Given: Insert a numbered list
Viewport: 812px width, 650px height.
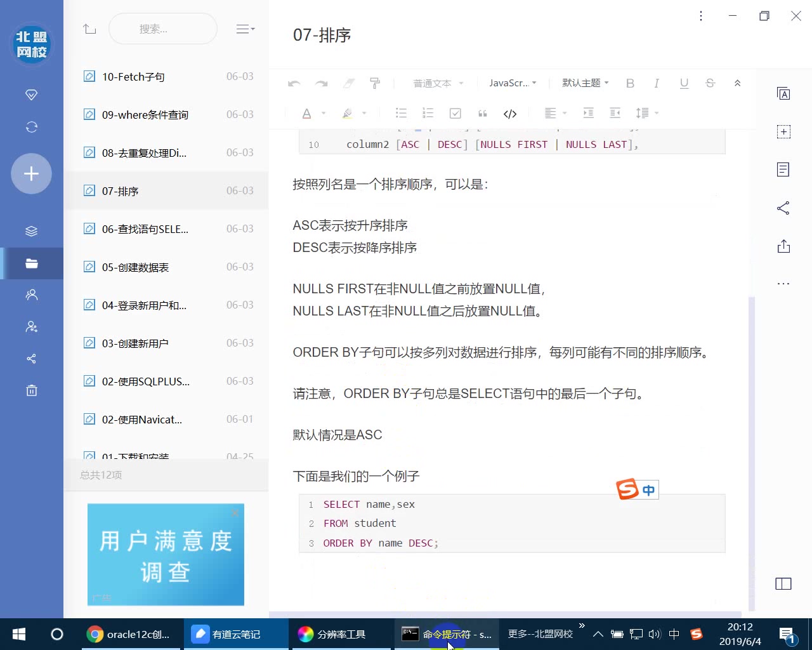Looking at the screenshot, I should pyautogui.click(x=428, y=113).
